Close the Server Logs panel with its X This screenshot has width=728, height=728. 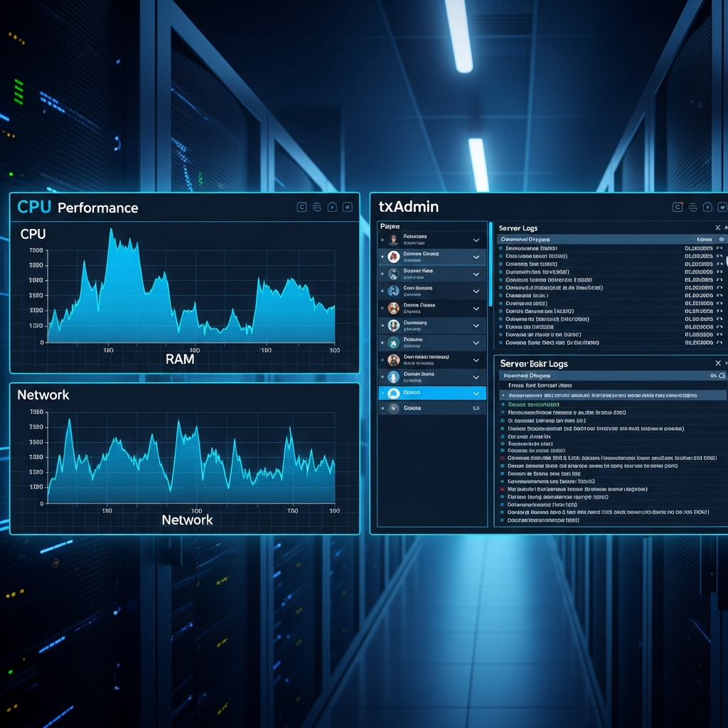click(718, 227)
